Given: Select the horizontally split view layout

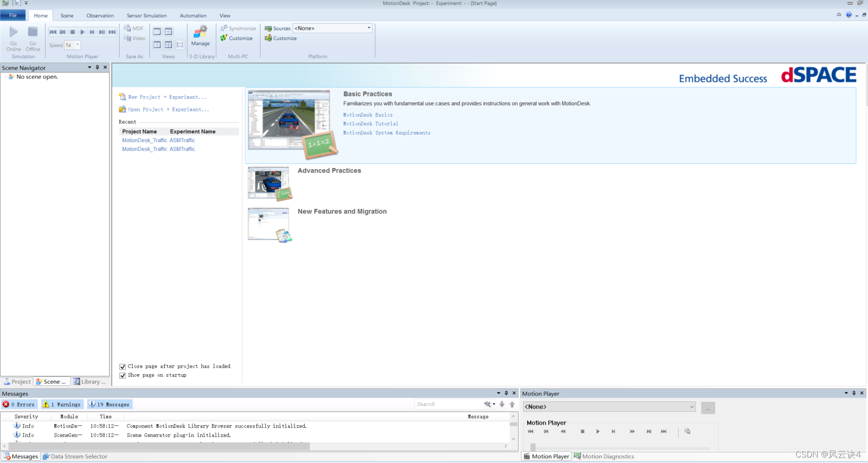Looking at the screenshot, I should [x=168, y=31].
